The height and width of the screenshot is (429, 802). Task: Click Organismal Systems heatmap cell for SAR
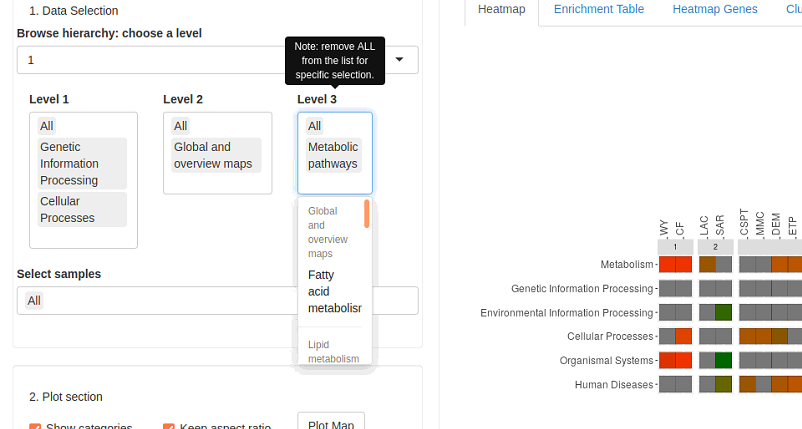[723, 360]
